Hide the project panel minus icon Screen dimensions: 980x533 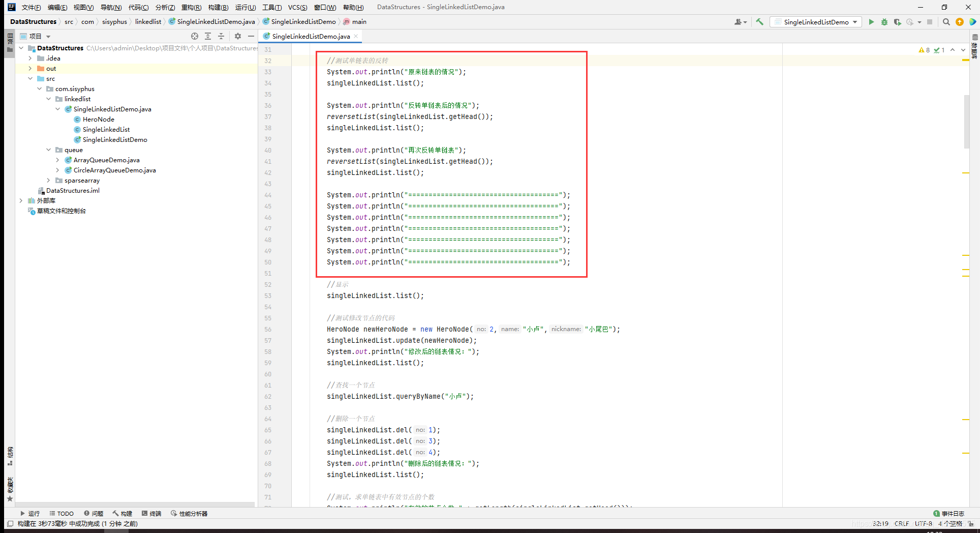click(x=251, y=36)
